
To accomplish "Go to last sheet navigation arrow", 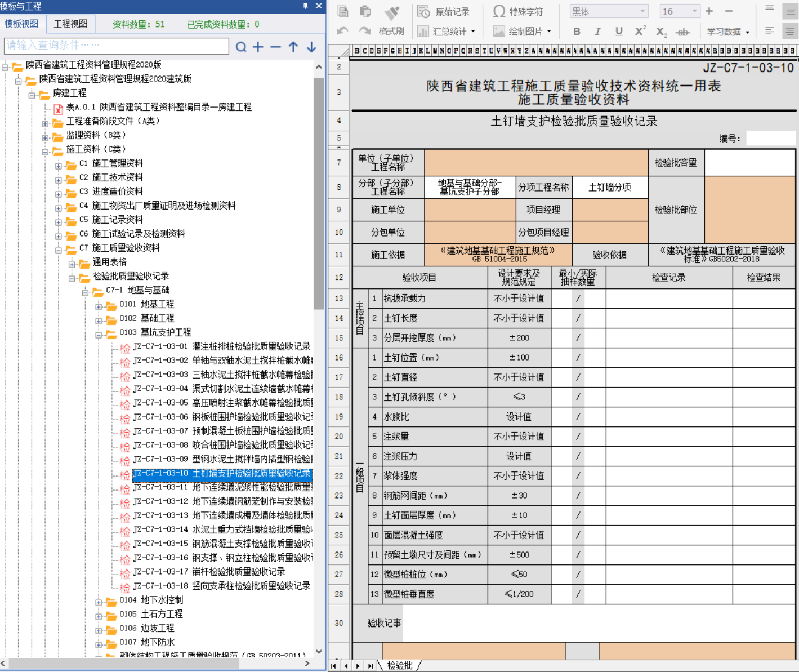I will point(370,666).
